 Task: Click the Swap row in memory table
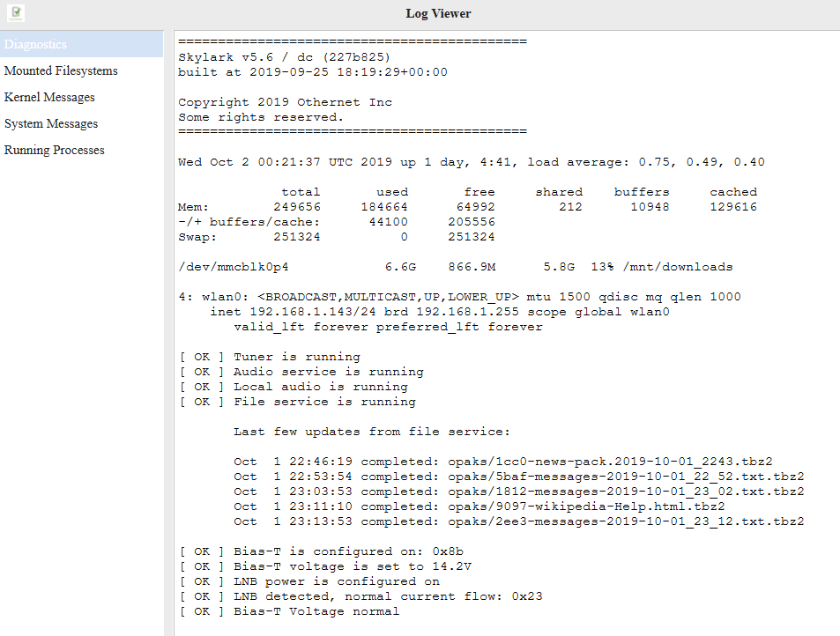[336, 237]
